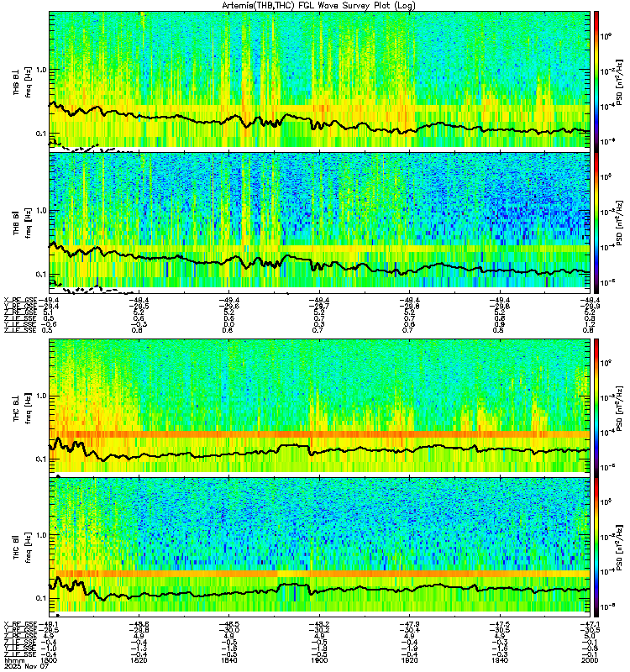This screenshot has width=630, height=672.
Task: Click the 2000 time tick label
Action: point(590,660)
